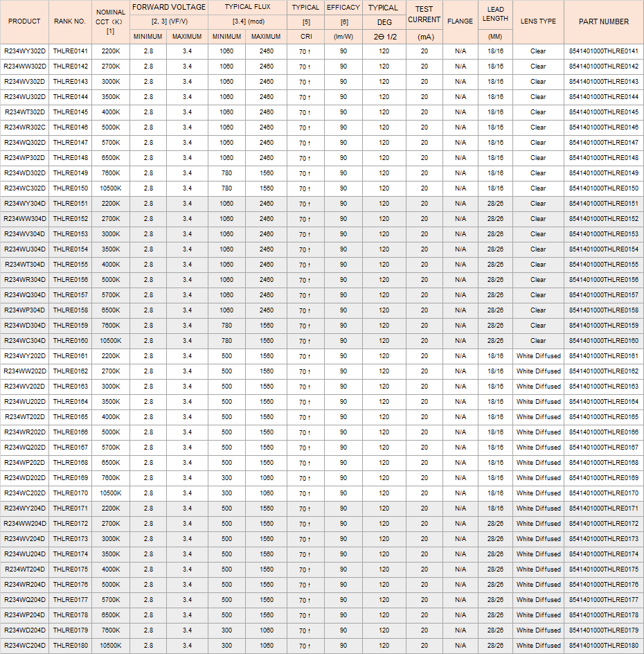Click part number 8541401000THLRE0165
This screenshot has height=654, width=644.
(604, 416)
